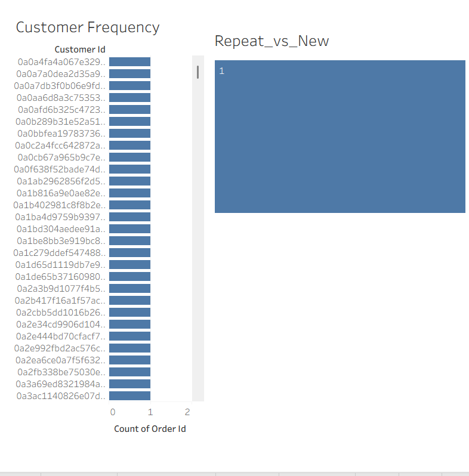469x476 pixels.
Task: Click the Count of Order Id axis title
Action: pos(150,429)
